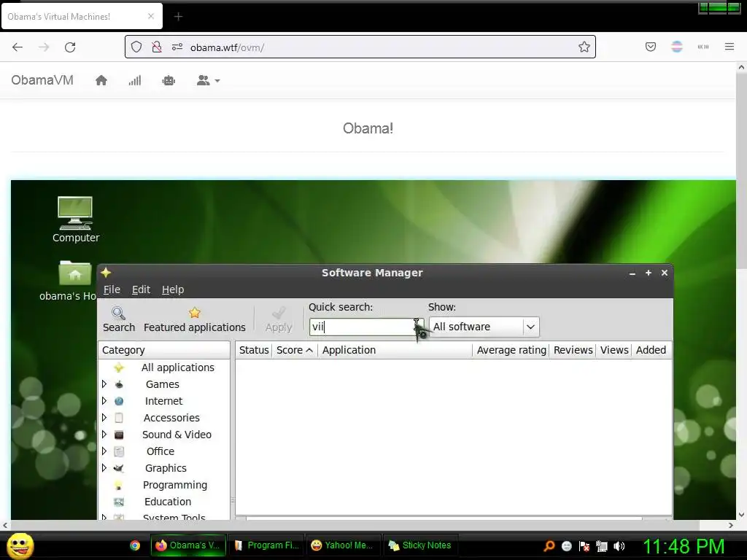Expand the Games category

point(104,384)
